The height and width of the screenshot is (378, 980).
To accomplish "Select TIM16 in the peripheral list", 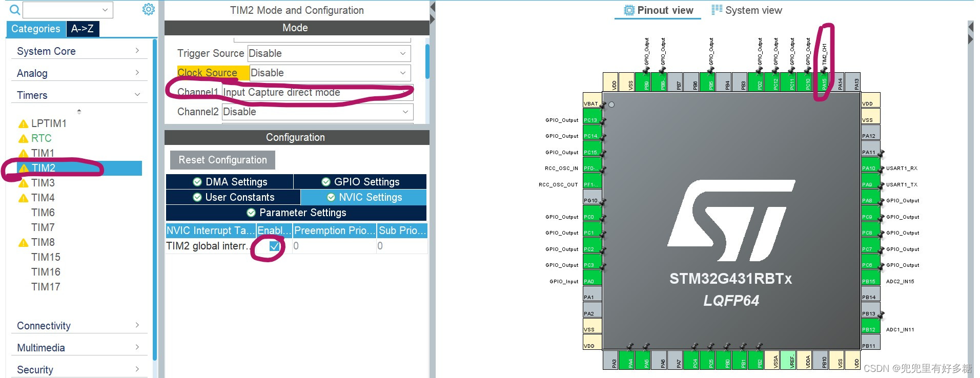I will tap(46, 272).
